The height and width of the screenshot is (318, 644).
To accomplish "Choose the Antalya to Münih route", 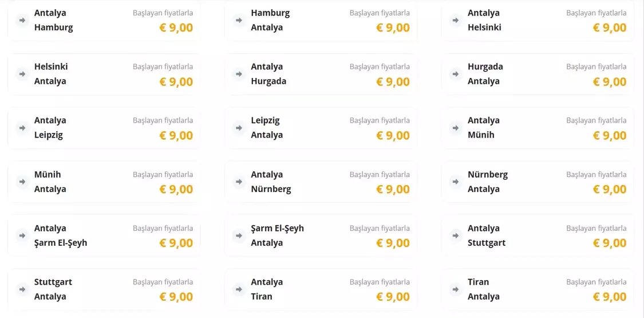I will [x=538, y=128].
